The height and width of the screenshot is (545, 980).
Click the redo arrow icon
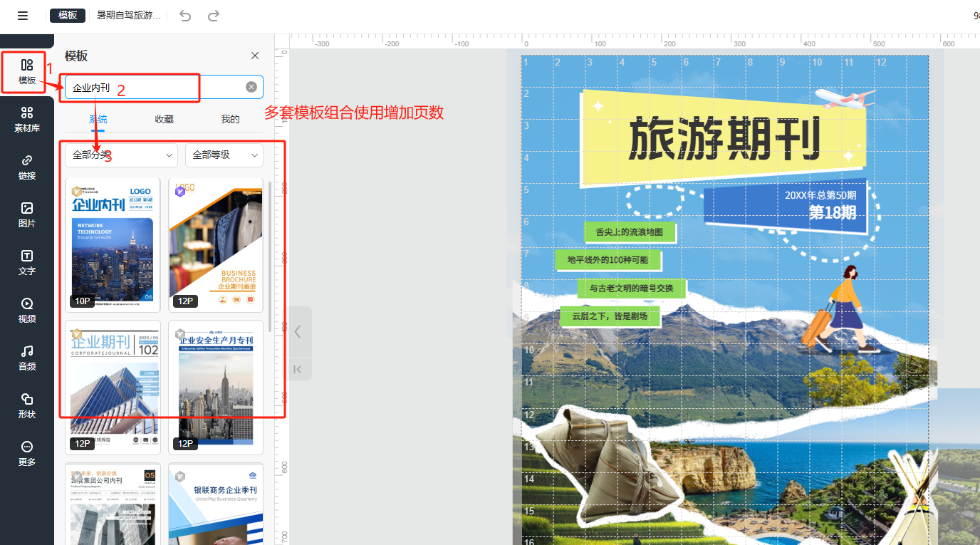[x=213, y=16]
